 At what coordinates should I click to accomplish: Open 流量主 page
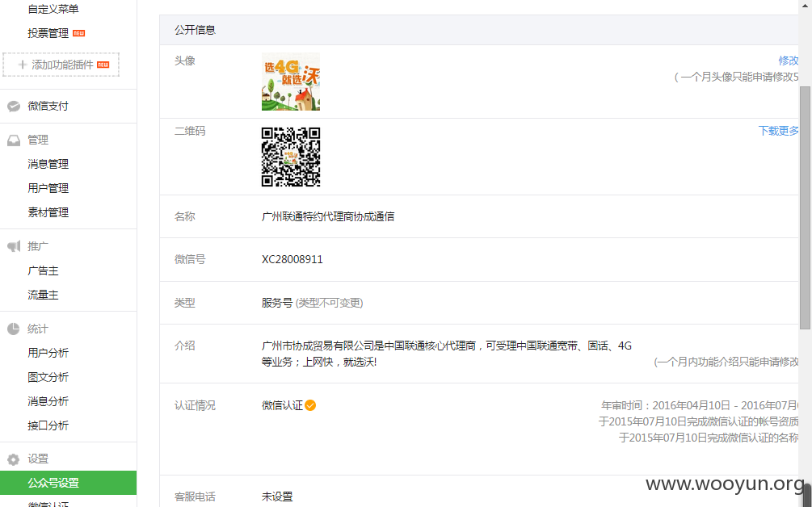pos(43,295)
